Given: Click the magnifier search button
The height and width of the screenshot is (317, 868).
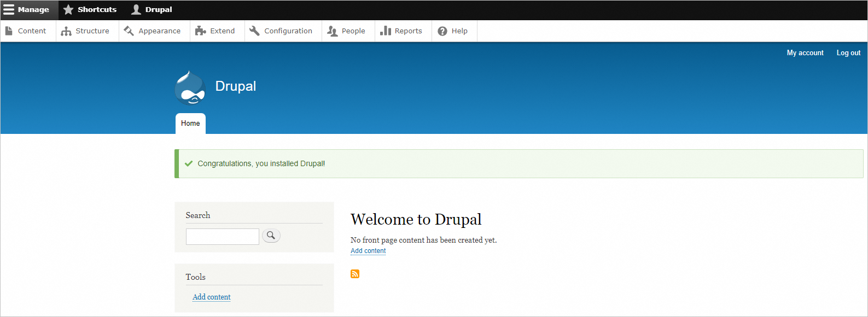Looking at the screenshot, I should (271, 236).
